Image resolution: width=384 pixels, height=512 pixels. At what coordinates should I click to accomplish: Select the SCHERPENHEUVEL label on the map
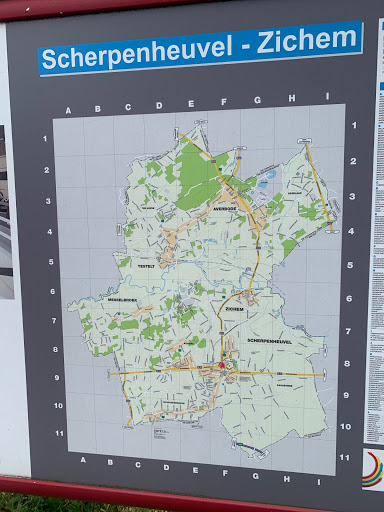(270, 342)
